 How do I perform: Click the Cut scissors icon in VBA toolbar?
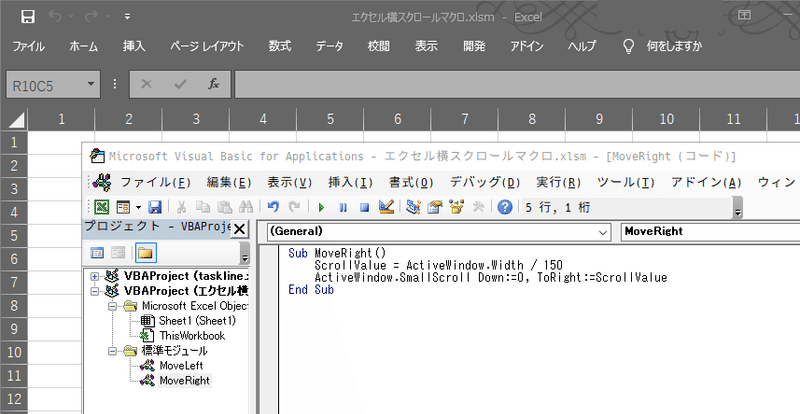(x=181, y=207)
